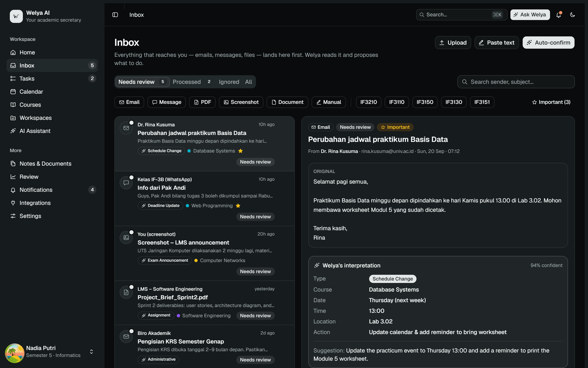588x368 pixels.
Task: Click star on Info dari Pak Andi item
Action: click(238, 206)
